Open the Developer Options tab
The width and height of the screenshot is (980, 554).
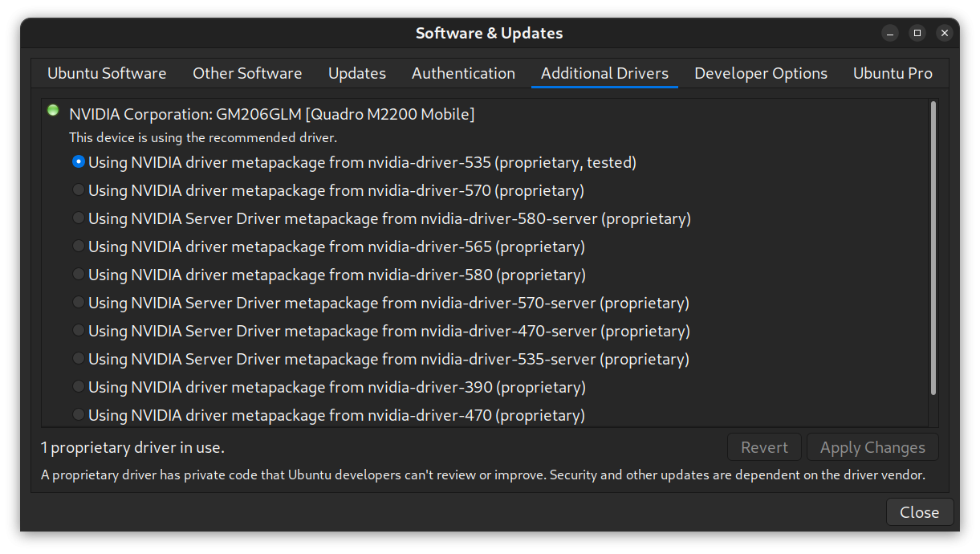point(761,73)
